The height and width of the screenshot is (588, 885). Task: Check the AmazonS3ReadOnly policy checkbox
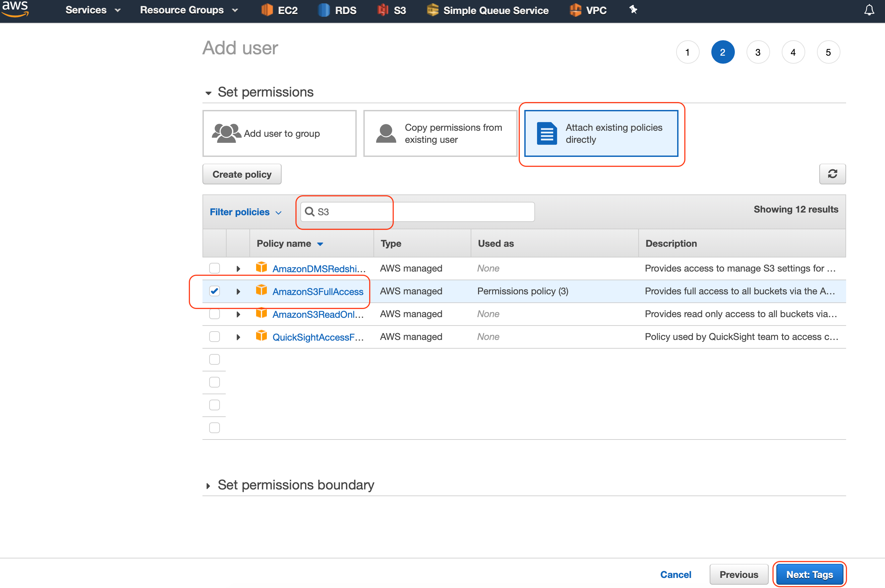point(214,314)
